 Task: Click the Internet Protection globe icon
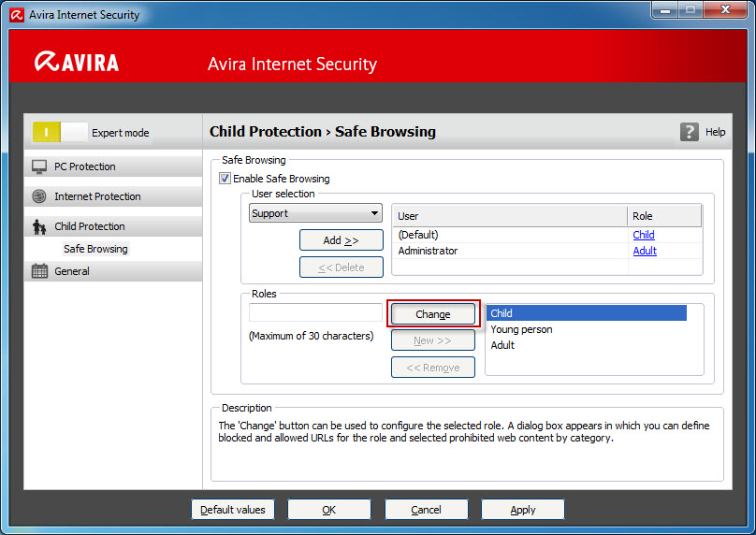pos(39,196)
